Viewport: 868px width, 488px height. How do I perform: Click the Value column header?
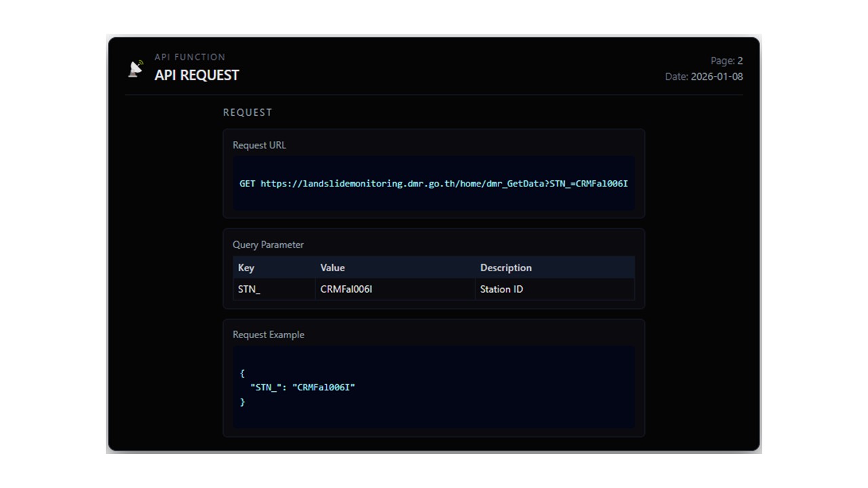pos(332,268)
